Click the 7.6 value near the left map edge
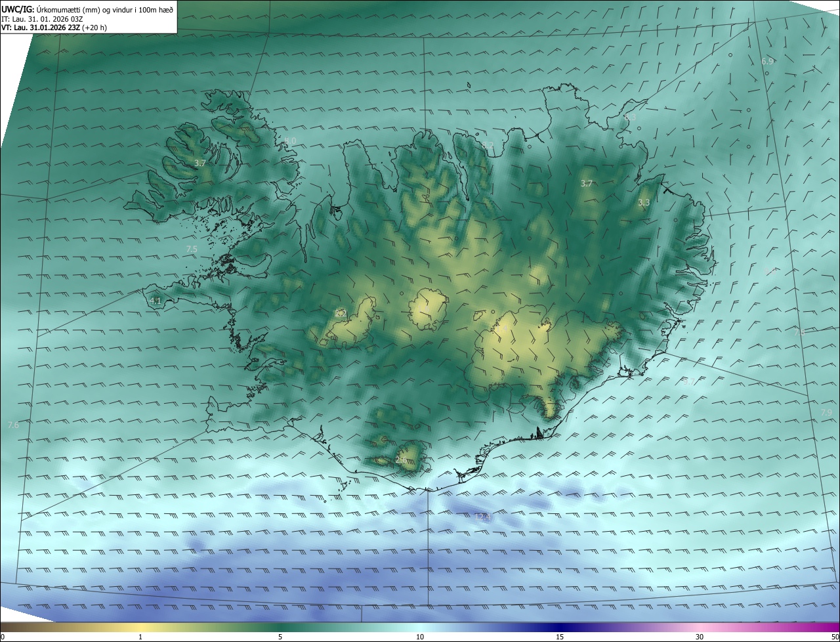 pos(13,425)
